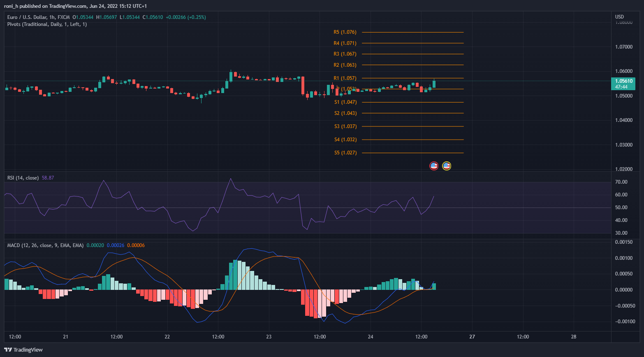
Task: Click the S3 (1.037) pivot label
Action: (x=345, y=126)
